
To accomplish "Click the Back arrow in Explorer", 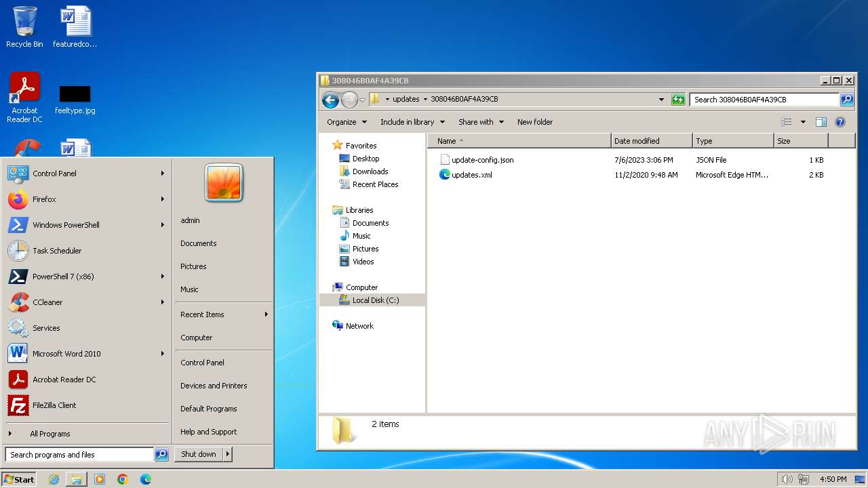I will (330, 100).
